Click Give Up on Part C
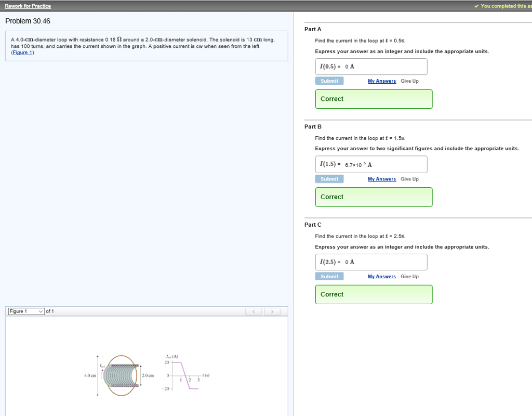532x416 pixels. pyautogui.click(x=409, y=276)
